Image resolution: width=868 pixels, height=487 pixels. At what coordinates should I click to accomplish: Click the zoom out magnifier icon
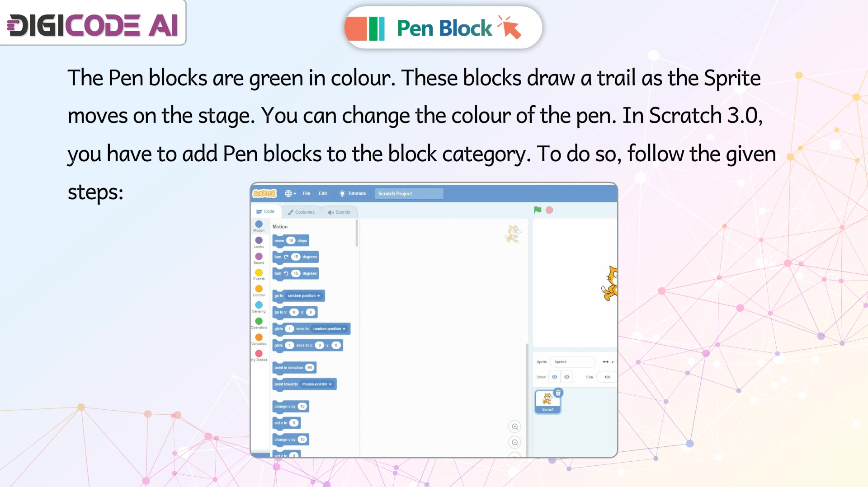pyautogui.click(x=514, y=443)
